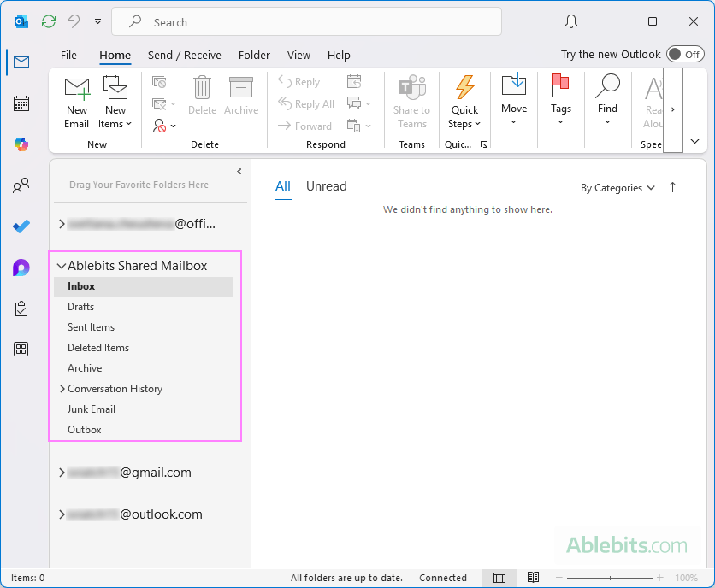Click the Send/Receive All Folders sync icon

click(49, 21)
